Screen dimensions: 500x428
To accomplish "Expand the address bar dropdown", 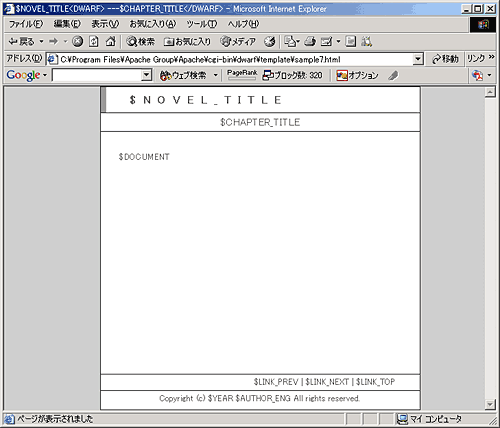I will point(417,59).
